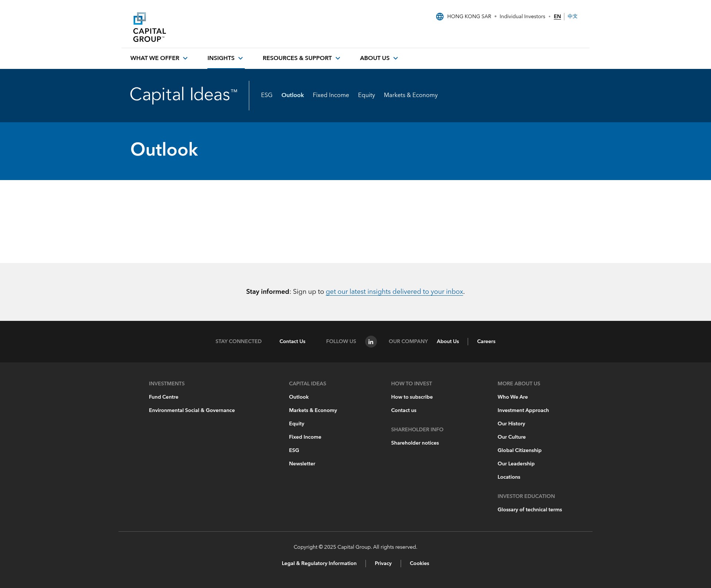Go to Fixed Income tab
This screenshot has width=711, height=588.
(x=331, y=95)
